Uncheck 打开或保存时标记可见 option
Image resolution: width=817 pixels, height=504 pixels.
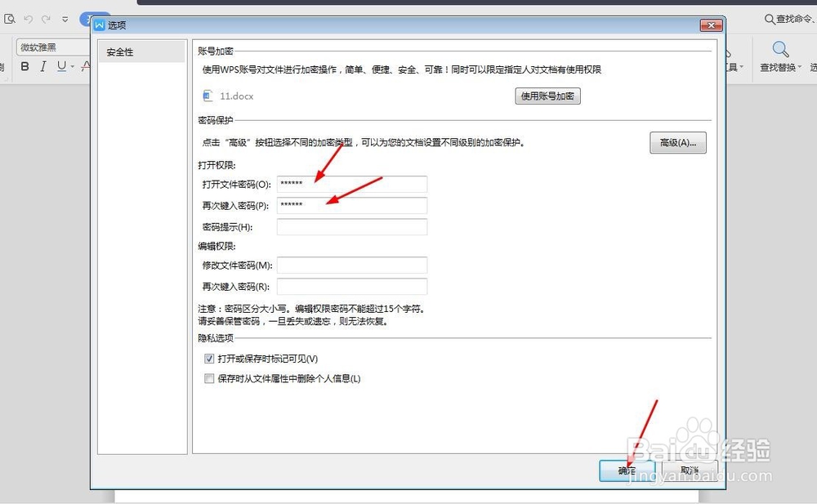coord(209,358)
